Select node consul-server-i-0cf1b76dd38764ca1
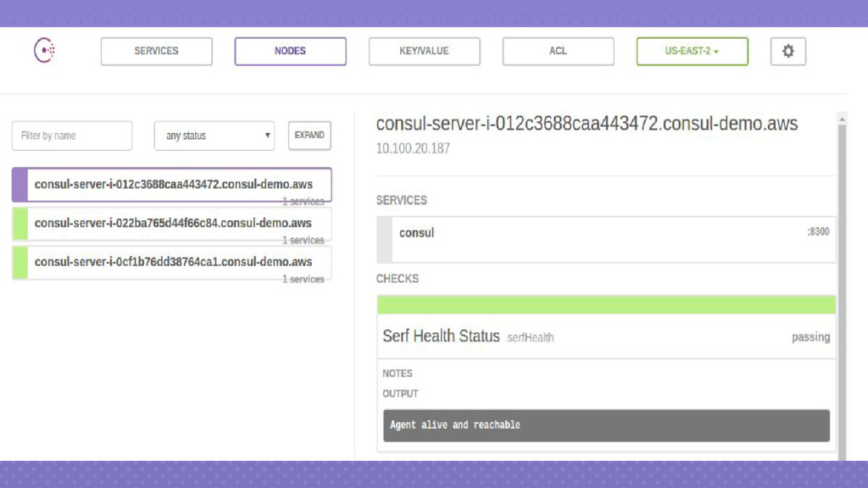This screenshot has width=868, height=488. (171, 263)
